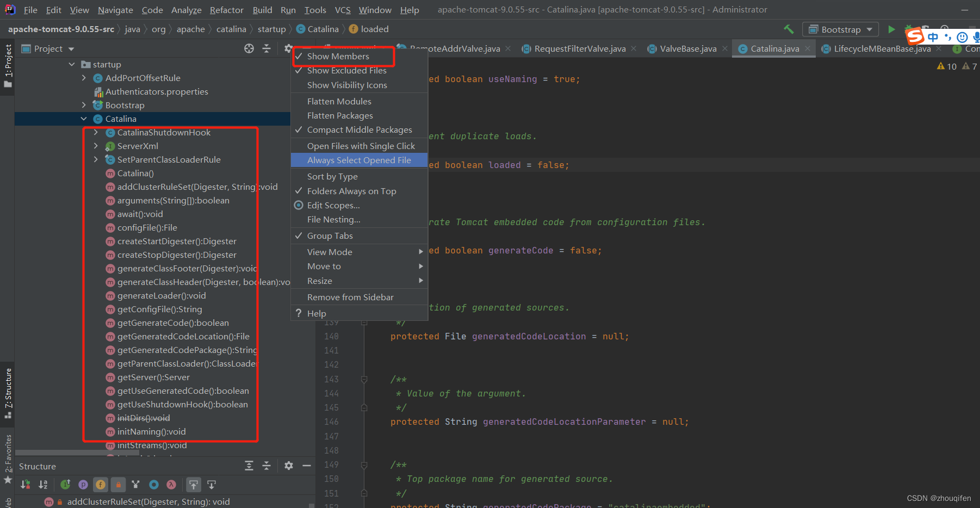980x508 pixels.
Task: Collapse the startup folder node
Action: tap(72, 64)
